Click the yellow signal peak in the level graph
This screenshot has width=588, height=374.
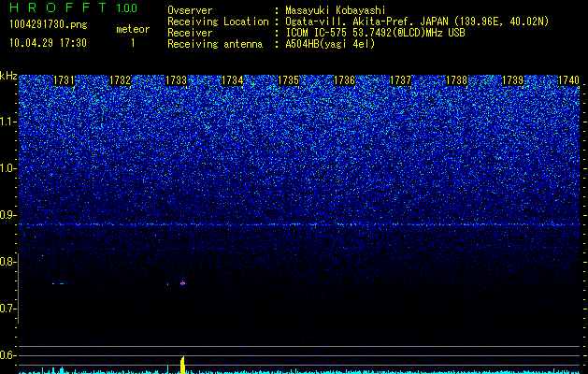pyautogui.click(x=182, y=365)
